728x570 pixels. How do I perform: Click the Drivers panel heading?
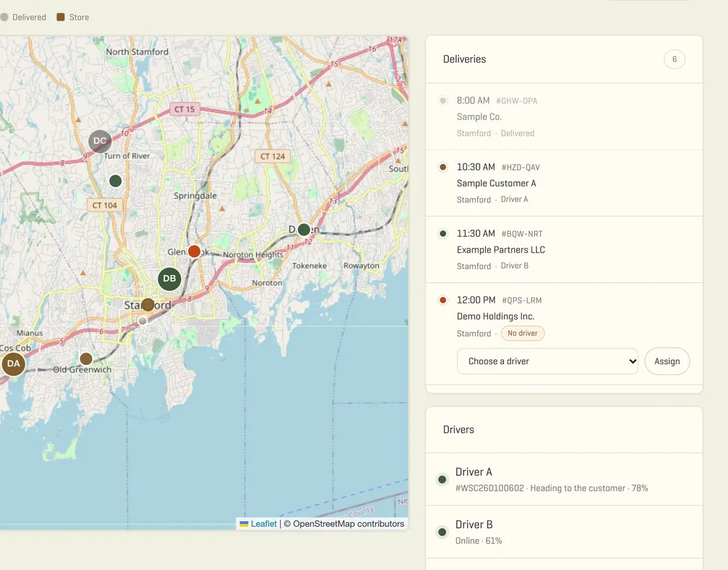click(459, 429)
